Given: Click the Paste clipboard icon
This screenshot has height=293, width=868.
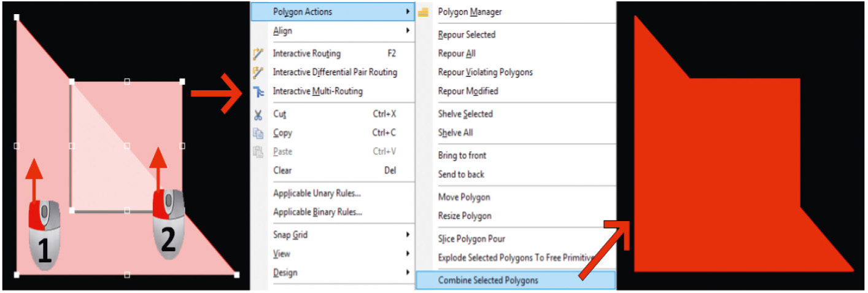Looking at the screenshot, I should coord(258,152).
